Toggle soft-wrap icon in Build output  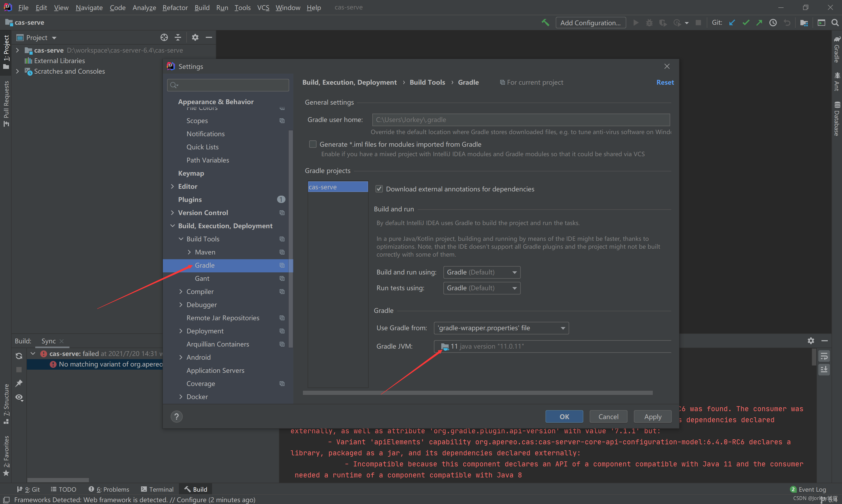click(x=824, y=356)
